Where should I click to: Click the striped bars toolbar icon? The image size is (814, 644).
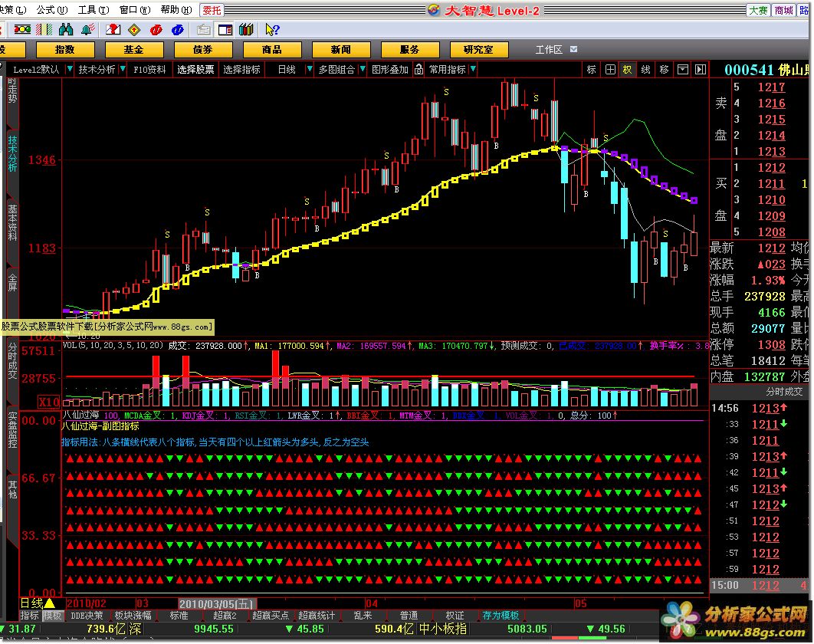tap(44, 30)
